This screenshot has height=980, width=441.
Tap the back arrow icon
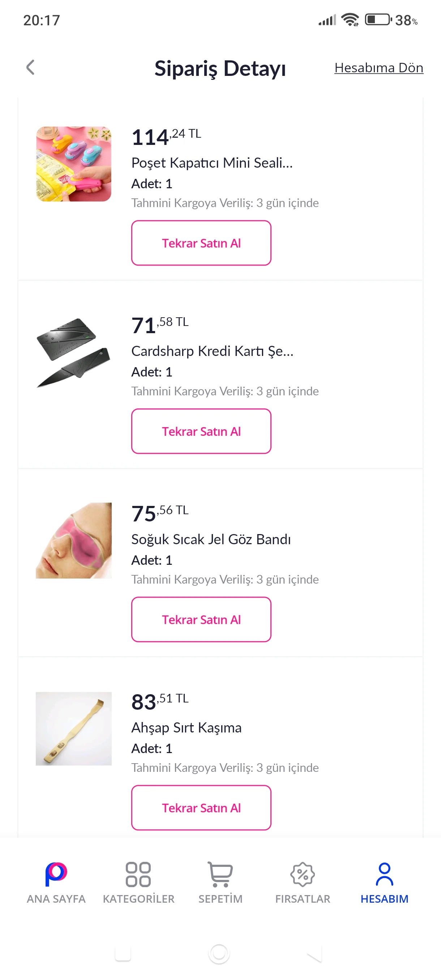point(30,68)
